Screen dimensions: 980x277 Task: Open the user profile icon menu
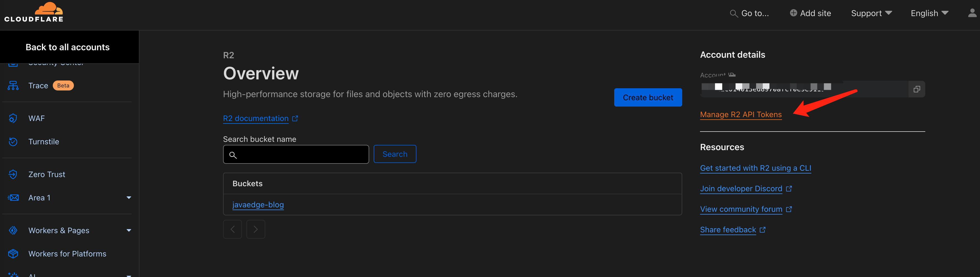click(x=972, y=13)
